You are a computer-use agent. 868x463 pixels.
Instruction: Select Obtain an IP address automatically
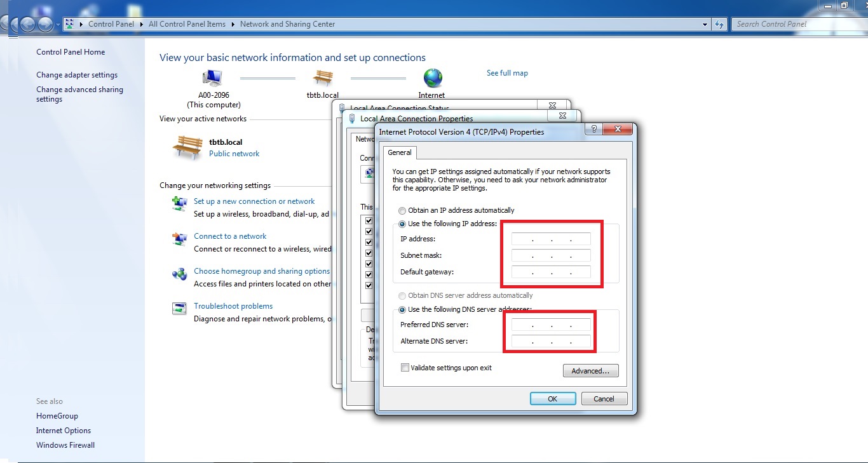402,210
